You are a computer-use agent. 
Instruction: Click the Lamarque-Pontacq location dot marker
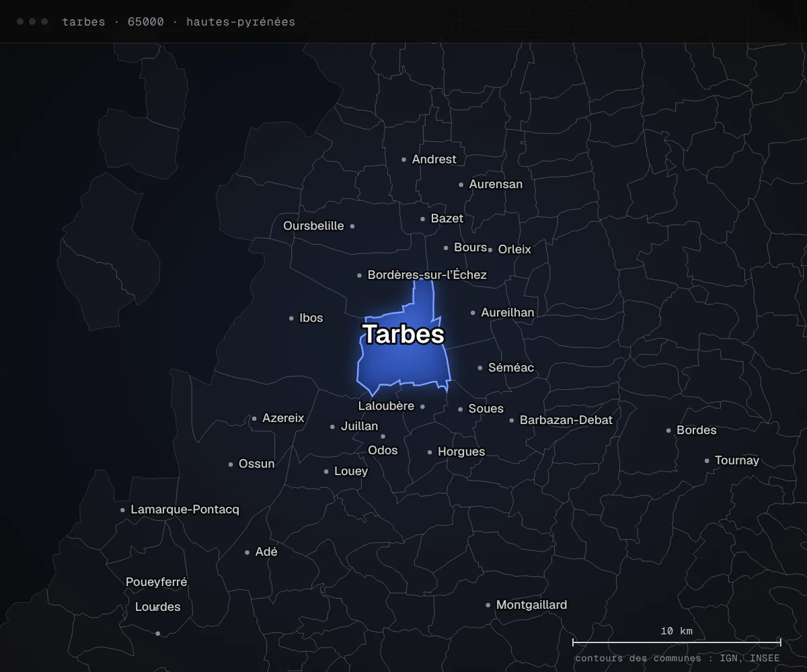[122, 510]
